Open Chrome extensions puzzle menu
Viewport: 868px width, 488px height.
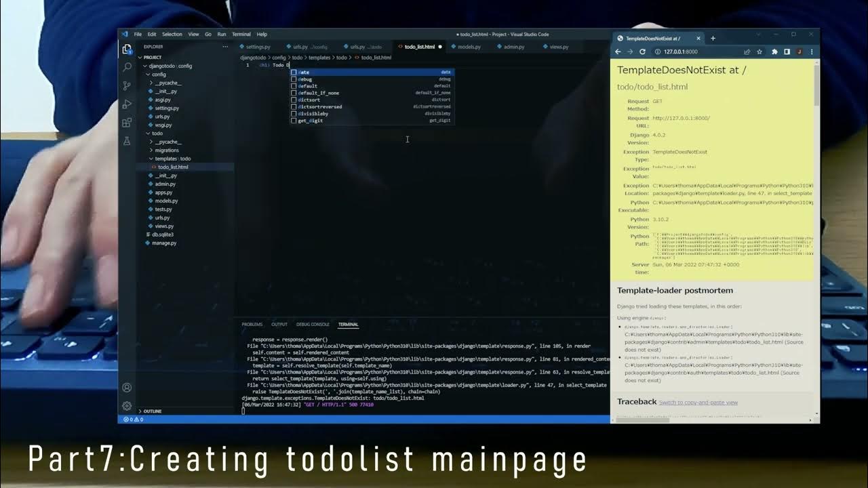coord(774,52)
